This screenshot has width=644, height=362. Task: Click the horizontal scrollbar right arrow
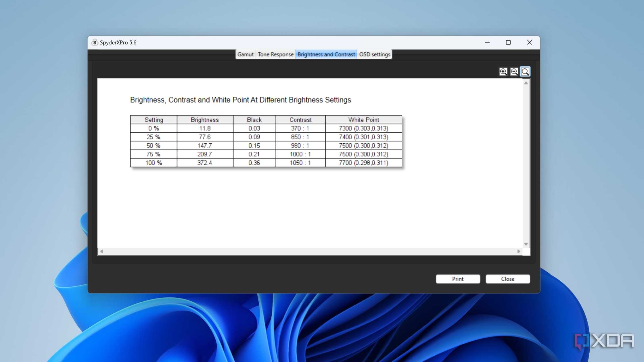pos(519,251)
